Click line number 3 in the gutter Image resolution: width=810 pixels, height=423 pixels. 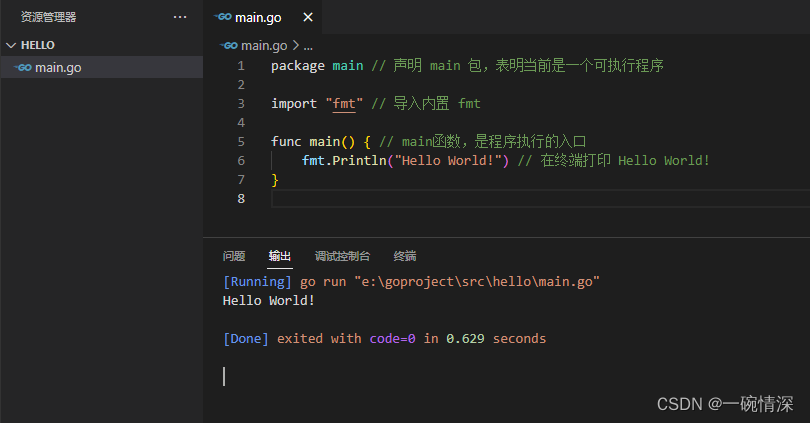point(241,103)
